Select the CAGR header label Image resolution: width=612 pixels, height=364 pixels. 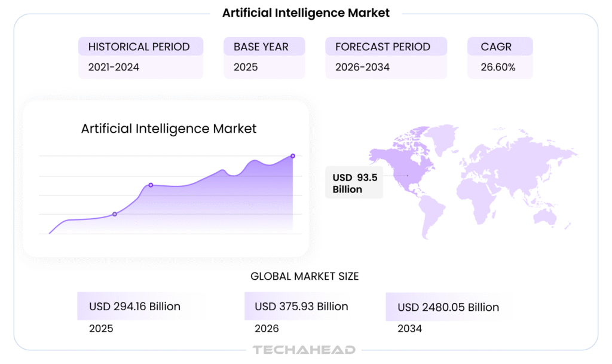pyautogui.click(x=496, y=47)
